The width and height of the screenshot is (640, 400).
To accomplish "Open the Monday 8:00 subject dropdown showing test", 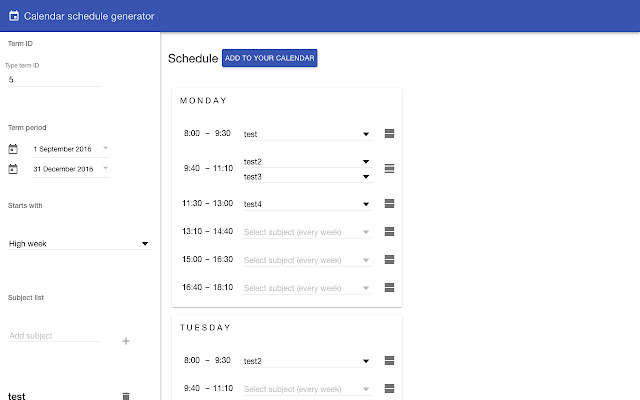I will click(307, 134).
